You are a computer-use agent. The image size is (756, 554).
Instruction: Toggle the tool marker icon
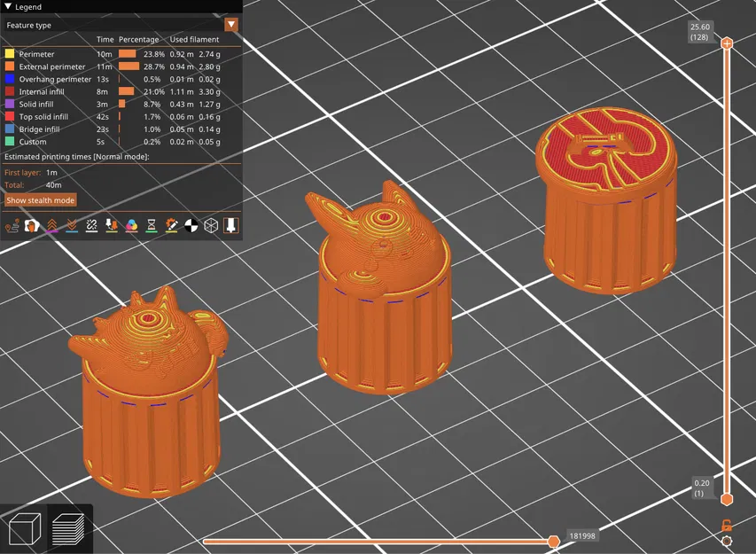231,226
